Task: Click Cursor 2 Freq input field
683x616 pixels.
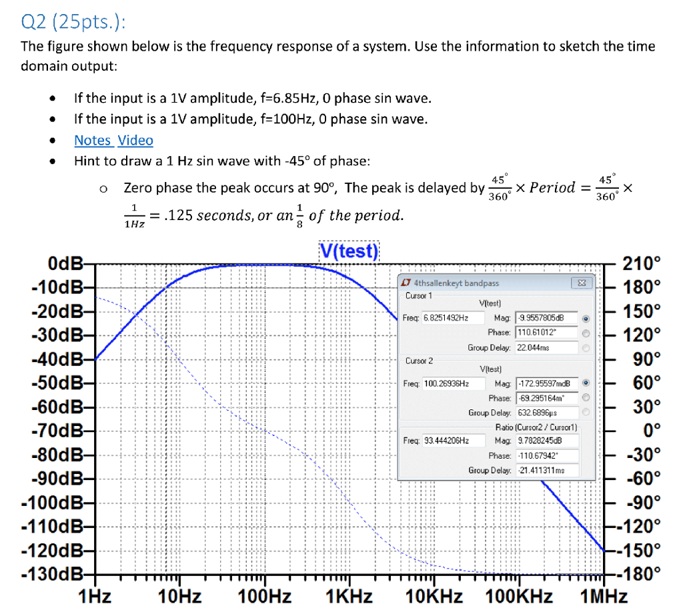Action: (x=454, y=383)
